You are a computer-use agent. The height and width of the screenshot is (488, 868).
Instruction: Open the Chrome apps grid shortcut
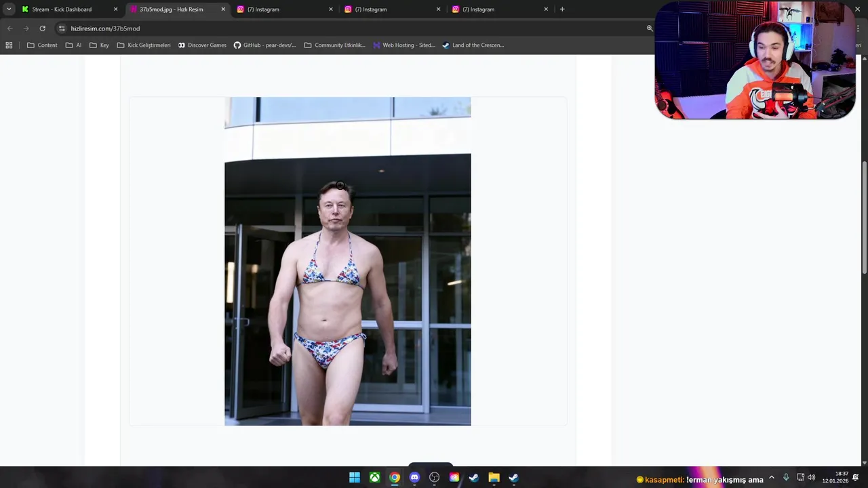pyautogui.click(x=9, y=45)
